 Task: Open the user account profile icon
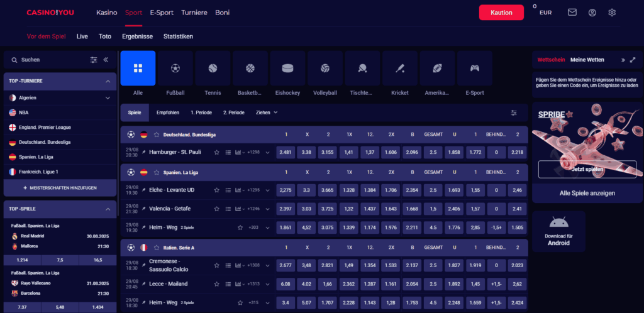(592, 13)
